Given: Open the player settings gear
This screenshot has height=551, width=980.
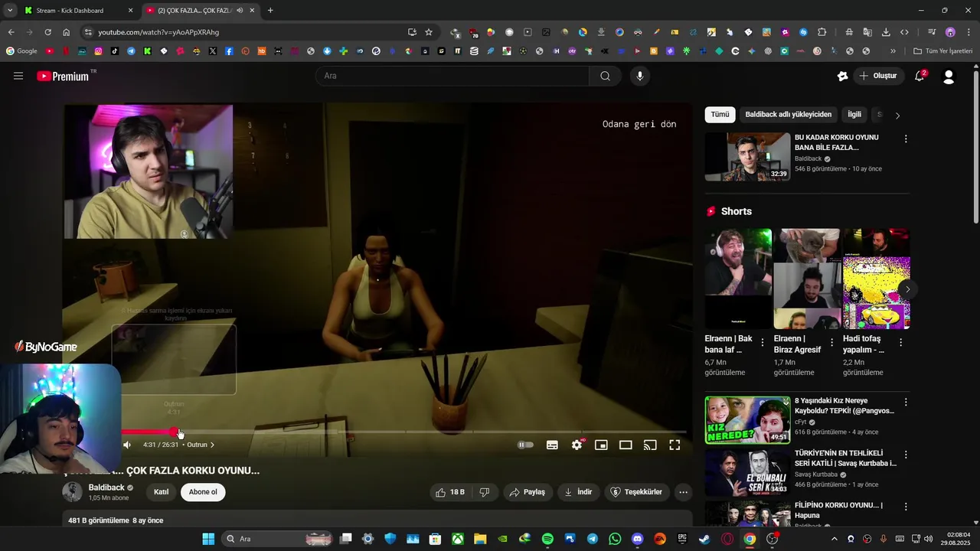Looking at the screenshot, I should [x=577, y=445].
